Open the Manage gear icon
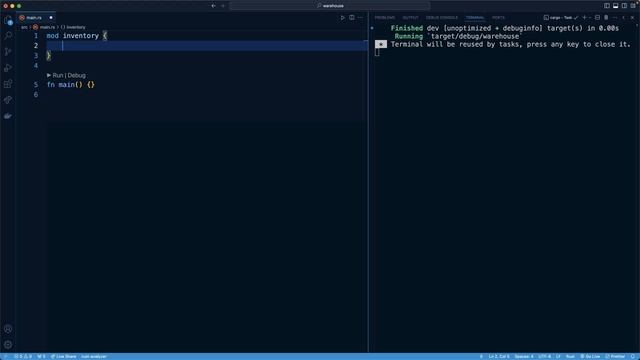This screenshot has height=360, width=640. (8, 345)
